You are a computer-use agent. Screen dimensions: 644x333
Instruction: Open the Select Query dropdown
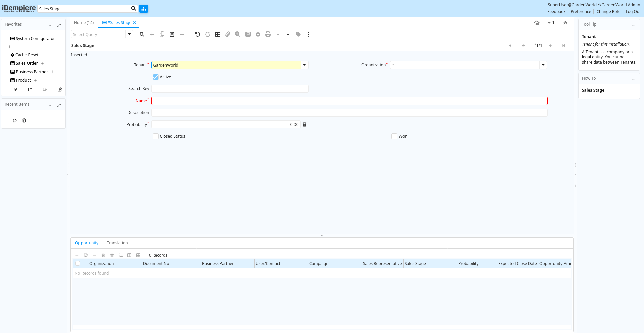(x=129, y=34)
